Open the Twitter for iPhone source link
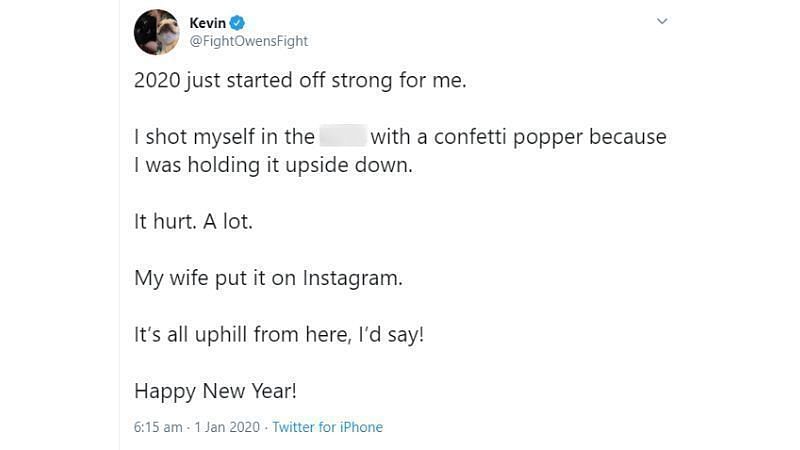The height and width of the screenshot is (450, 800). tap(328, 427)
